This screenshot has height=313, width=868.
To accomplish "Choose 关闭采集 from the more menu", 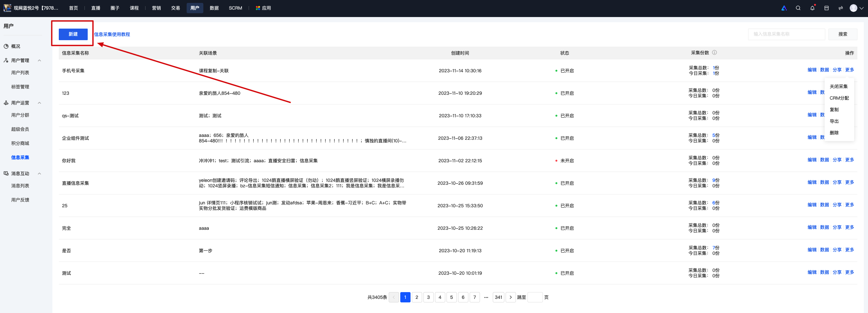I will (x=838, y=86).
